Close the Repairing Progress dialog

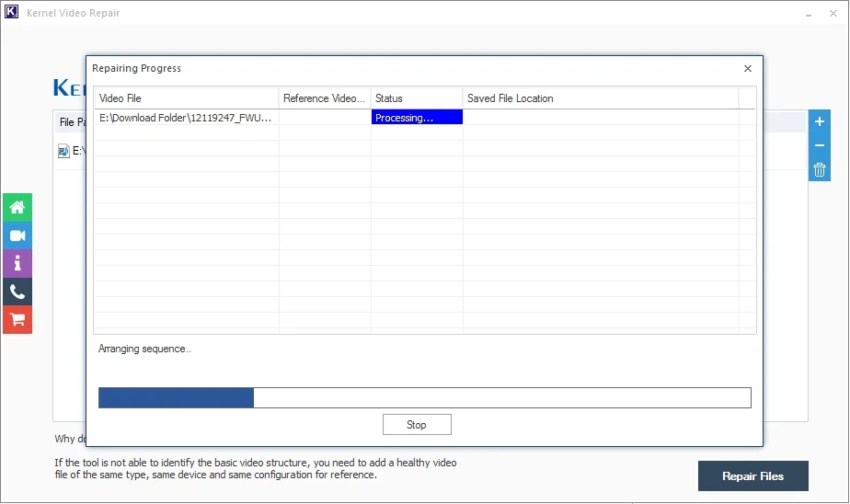tap(748, 68)
